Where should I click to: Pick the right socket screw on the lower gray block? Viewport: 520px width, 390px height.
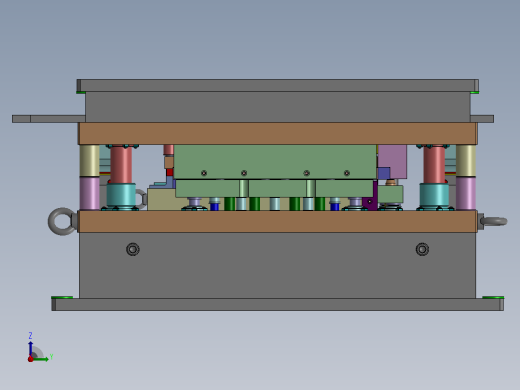click(422, 249)
